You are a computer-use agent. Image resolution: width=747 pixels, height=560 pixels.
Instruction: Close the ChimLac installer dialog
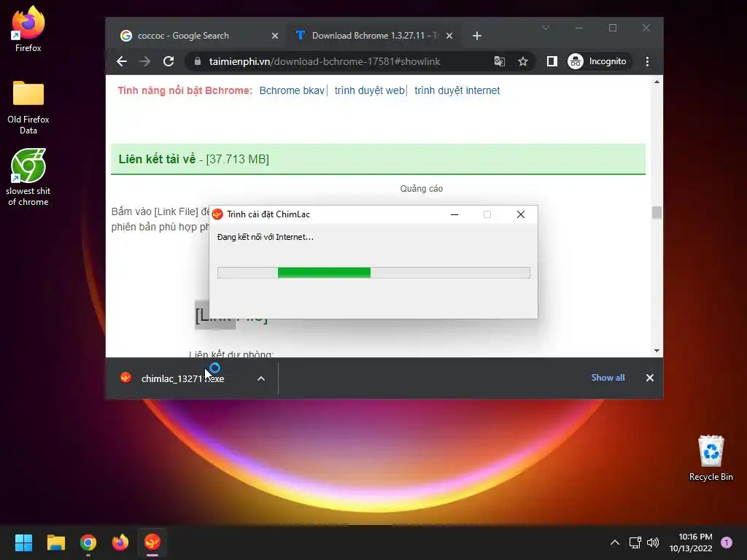click(x=521, y=214)
